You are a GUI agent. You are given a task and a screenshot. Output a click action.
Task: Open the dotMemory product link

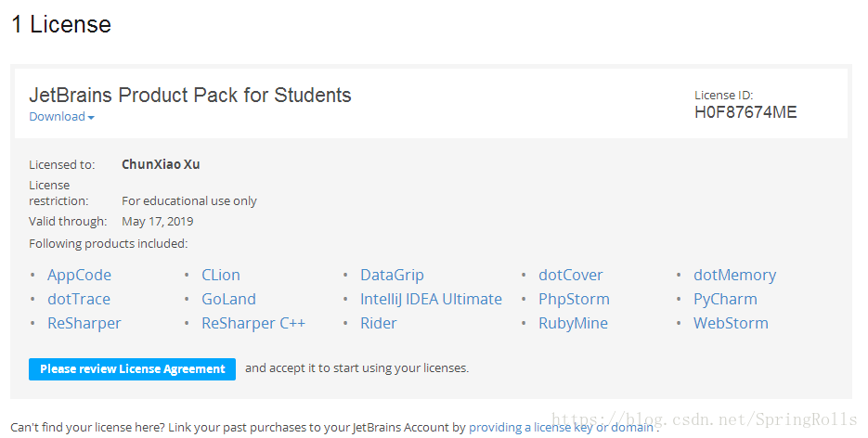coord(734,275)
